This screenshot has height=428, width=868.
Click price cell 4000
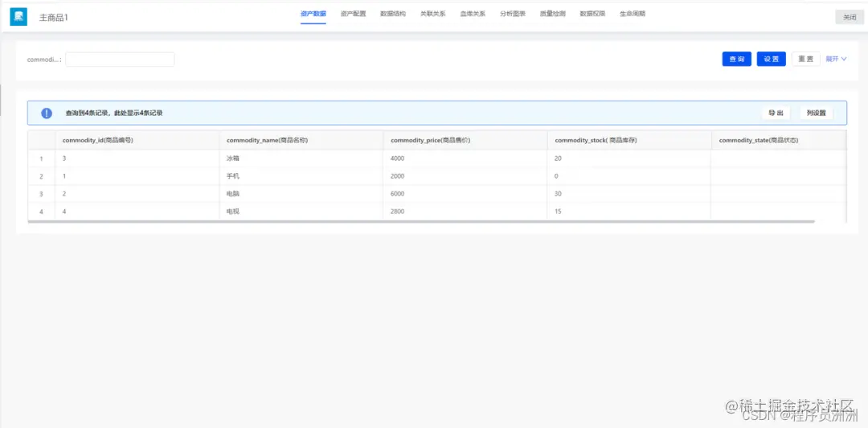(x=465, y=158)
